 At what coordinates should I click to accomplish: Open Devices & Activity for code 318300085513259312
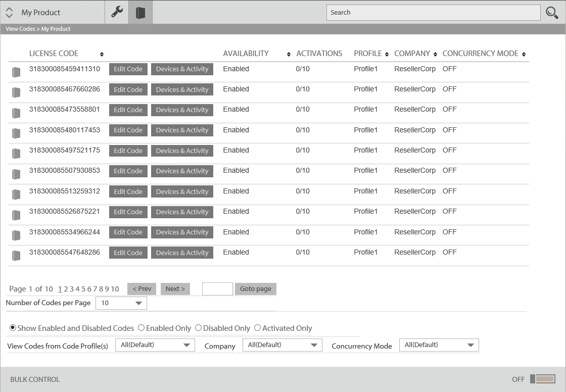pyautogui.click(x=182, y=191)
